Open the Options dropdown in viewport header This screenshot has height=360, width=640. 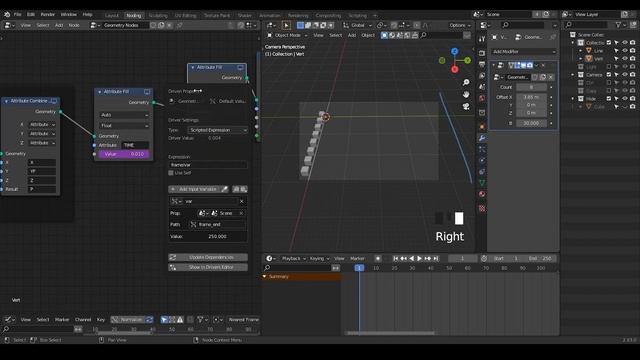point(460,25)
